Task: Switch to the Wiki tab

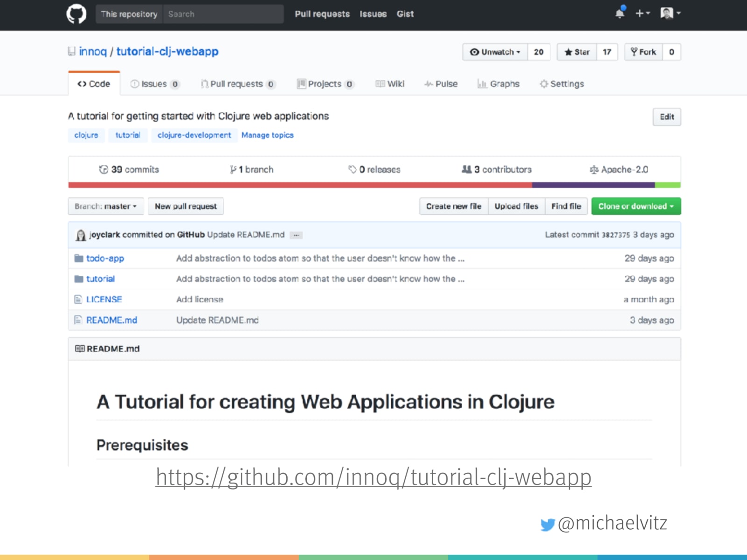Action: tap(390, 84)
